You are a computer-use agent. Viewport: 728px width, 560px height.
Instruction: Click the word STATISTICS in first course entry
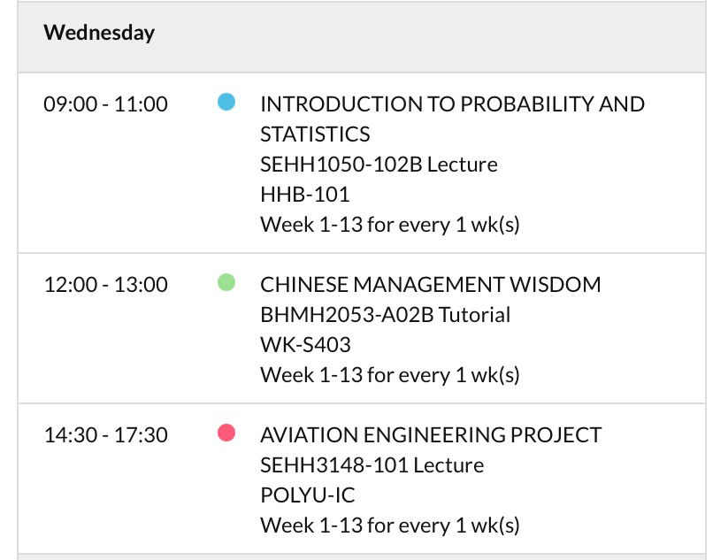pyautogui.click(x=315, y=134)
